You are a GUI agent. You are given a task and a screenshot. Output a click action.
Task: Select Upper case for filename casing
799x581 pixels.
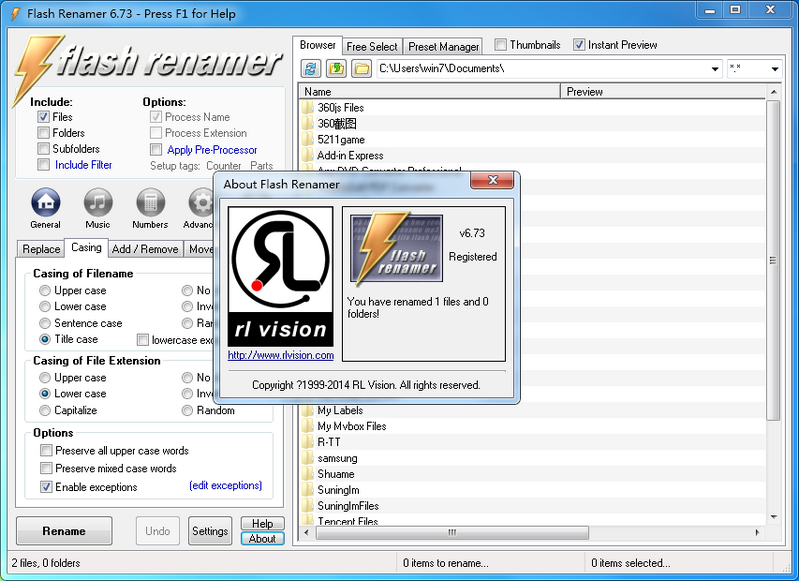[45, 290]
